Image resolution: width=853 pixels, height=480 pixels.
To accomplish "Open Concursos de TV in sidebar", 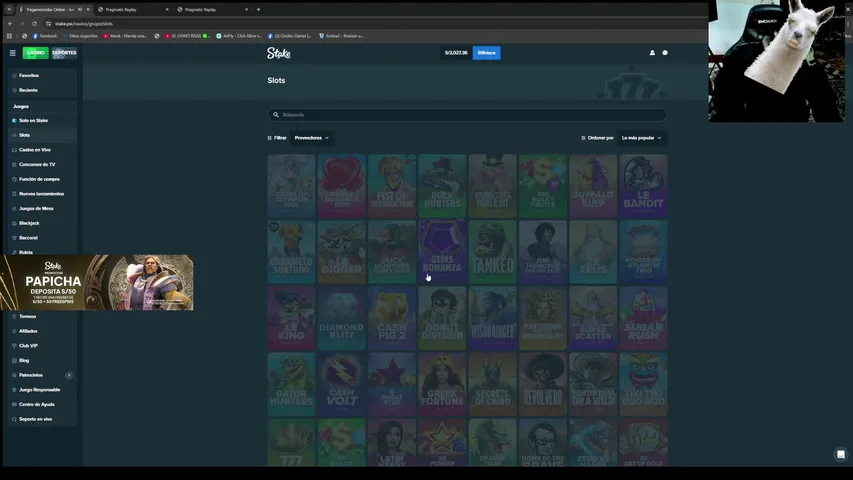I will (x=42, y=164).
